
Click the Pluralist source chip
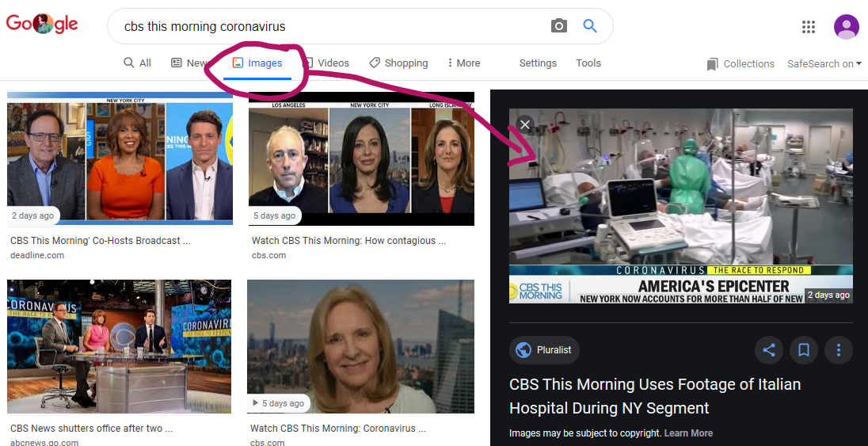coord(545,350)
